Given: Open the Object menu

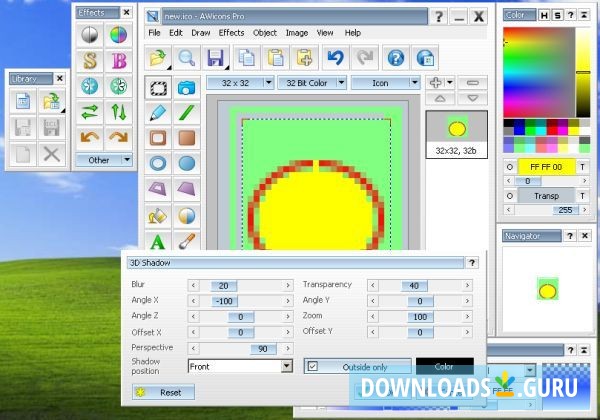Looking at the screenshot, I should (x=265, y=33).
